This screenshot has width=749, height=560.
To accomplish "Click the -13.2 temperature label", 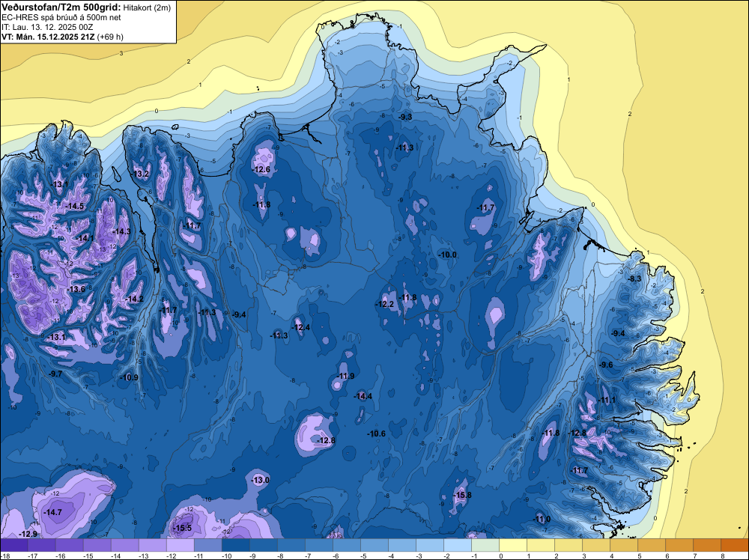I will [139, 174].
